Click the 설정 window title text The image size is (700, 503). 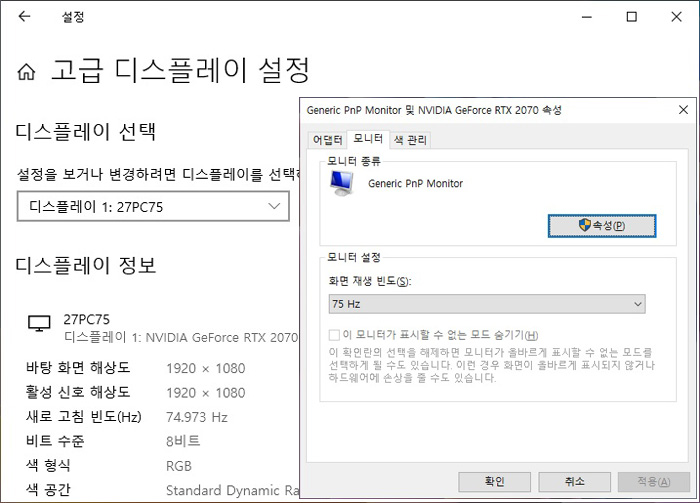[x=73, y=17]
